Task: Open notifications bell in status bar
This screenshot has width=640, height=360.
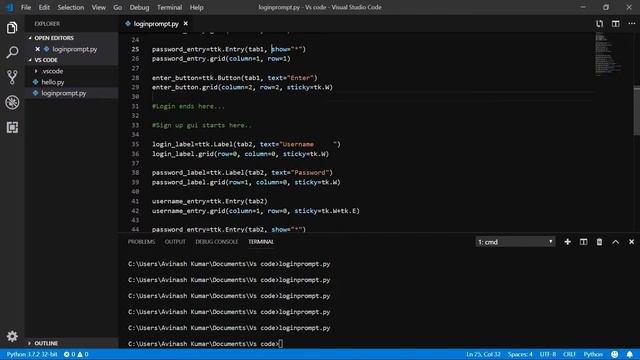Action: coord(630,354)
